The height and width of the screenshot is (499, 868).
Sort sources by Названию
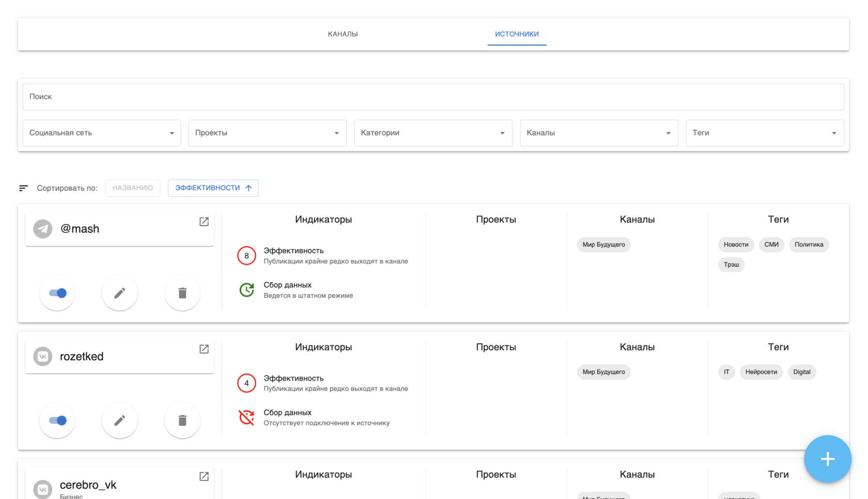point(133,188)
